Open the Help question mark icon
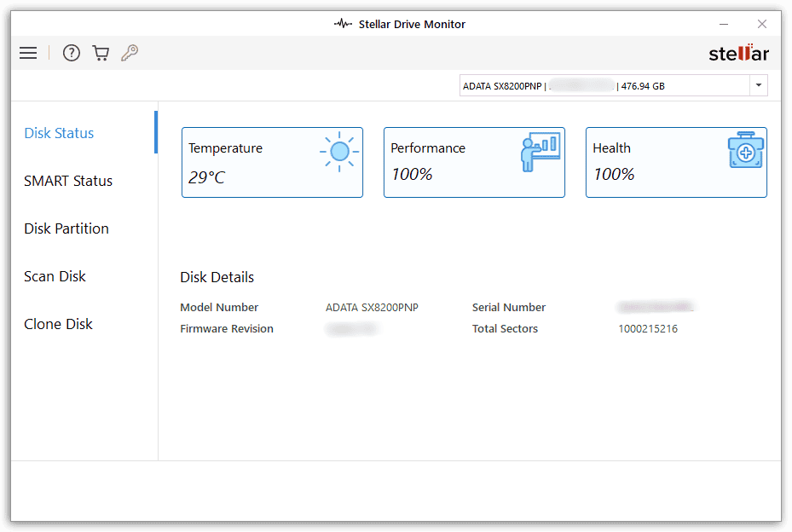The width and height of the screenshot is (792, 532). click(72, 53)
